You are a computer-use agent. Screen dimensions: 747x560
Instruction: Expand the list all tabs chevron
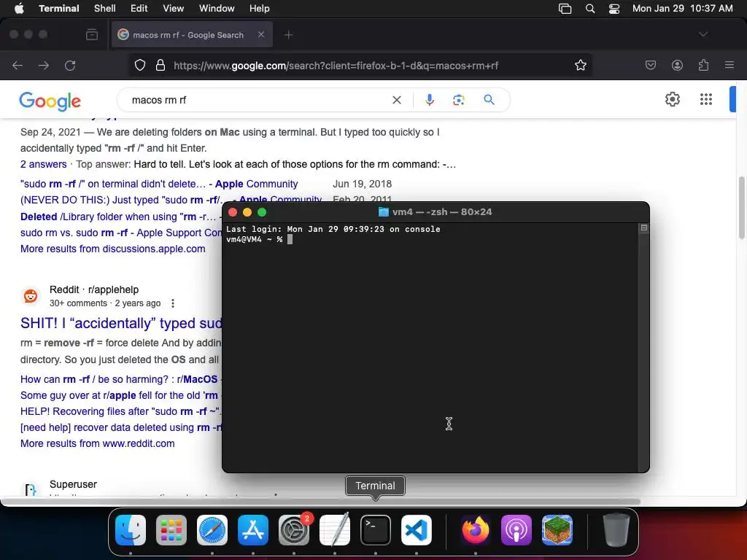click(703, 34)
